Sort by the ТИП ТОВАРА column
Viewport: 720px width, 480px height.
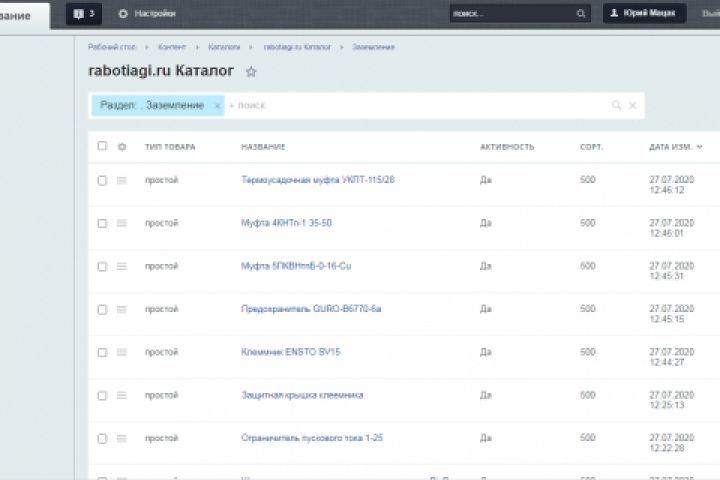click(170, 147)
